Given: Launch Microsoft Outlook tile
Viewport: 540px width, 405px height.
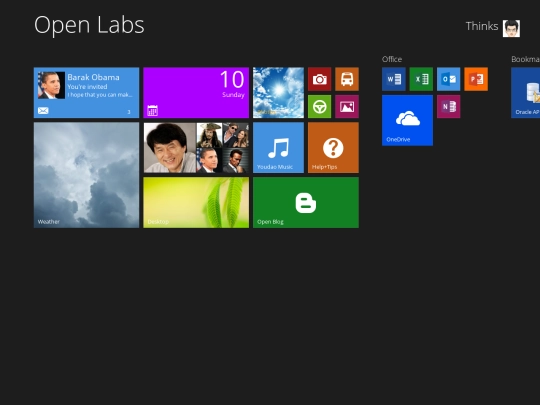Looking at the screenshot, I should tap(448, 79).
